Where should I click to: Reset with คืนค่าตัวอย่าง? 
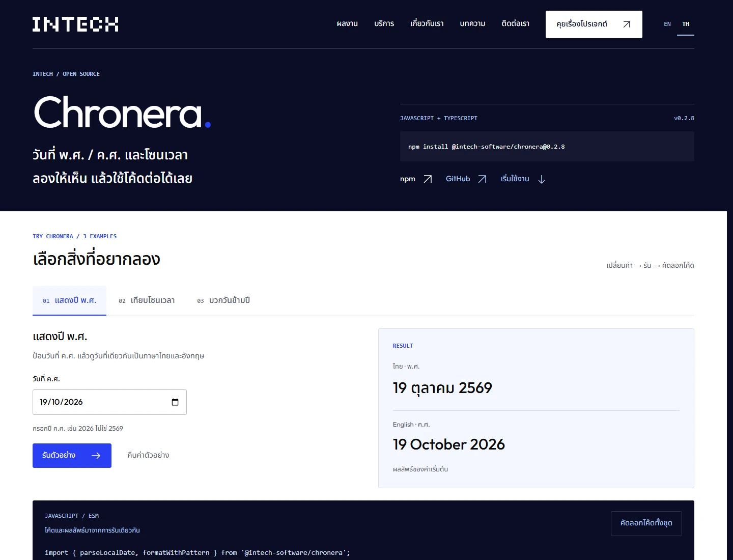point(148,456)
